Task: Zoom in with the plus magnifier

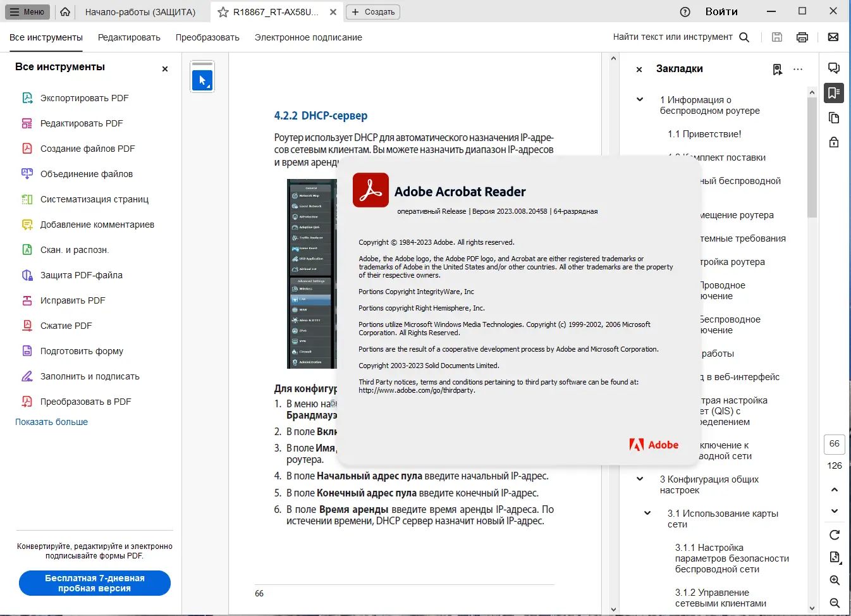Action: click(835, 581)
